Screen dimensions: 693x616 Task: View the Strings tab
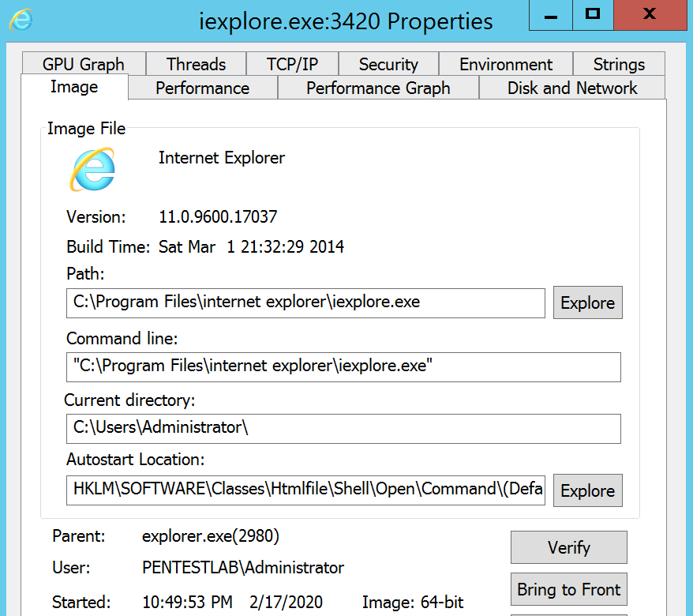click(x=619, y=65)
